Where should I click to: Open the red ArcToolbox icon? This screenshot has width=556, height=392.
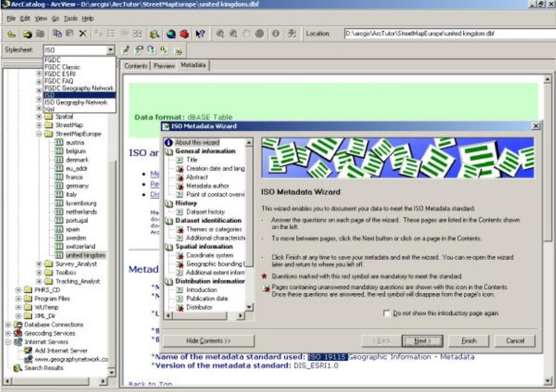[x=184, y=34]
